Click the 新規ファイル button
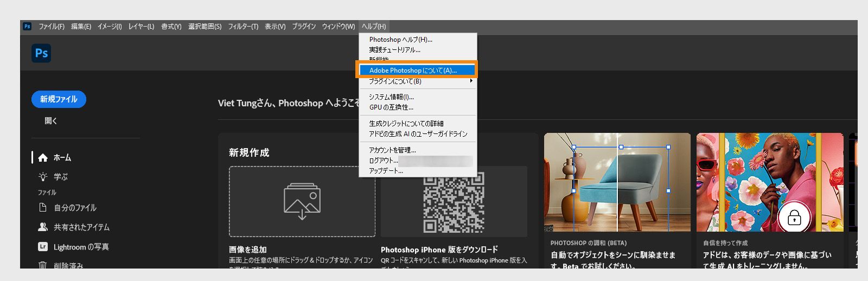The height and width of the screenshot is (281, 868). click(x=59, y=99)
